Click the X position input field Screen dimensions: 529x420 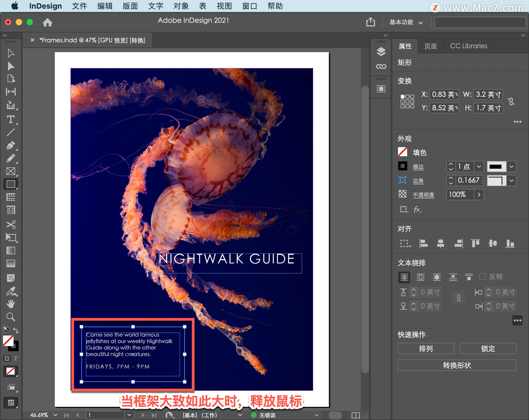444,94
